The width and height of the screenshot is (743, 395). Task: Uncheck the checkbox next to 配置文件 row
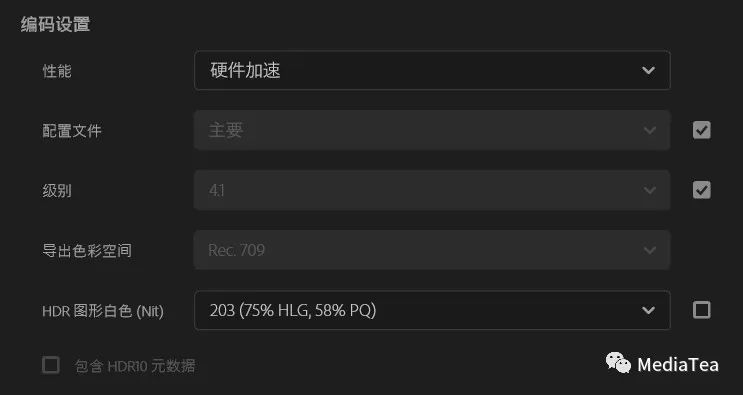[x=702, y=130]
